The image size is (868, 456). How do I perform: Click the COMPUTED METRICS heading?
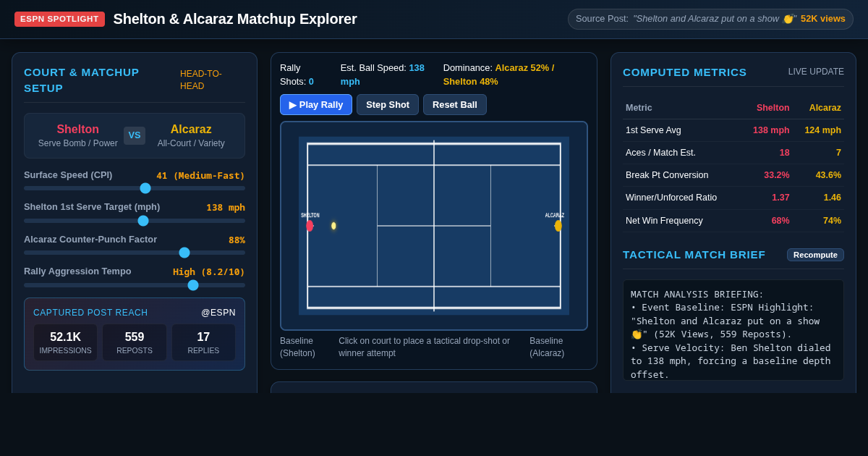(684, 72)
